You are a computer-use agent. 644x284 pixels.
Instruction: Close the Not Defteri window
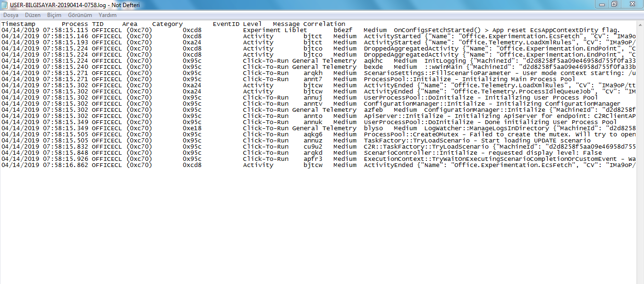631,4
